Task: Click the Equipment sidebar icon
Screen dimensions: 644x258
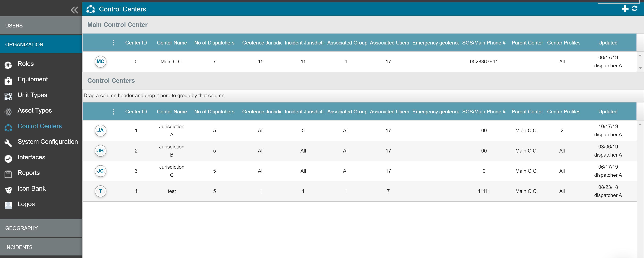Action: pos(8,81)
